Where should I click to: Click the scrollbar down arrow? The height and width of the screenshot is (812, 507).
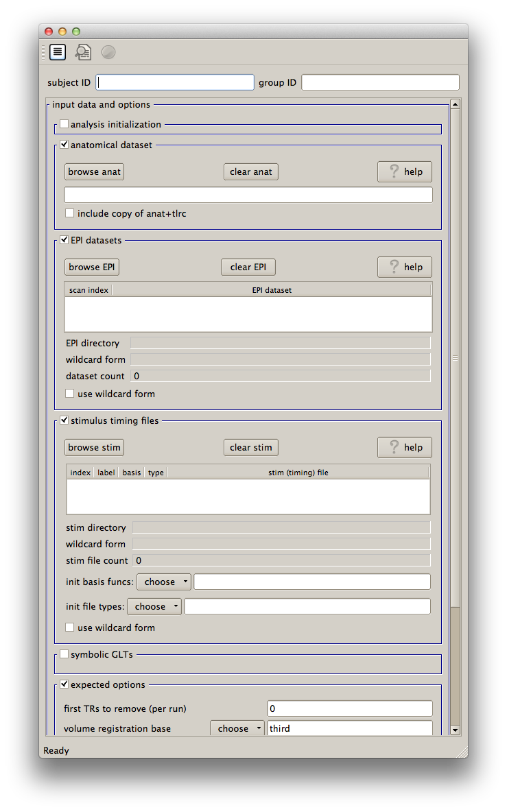(x=454, y=730)
